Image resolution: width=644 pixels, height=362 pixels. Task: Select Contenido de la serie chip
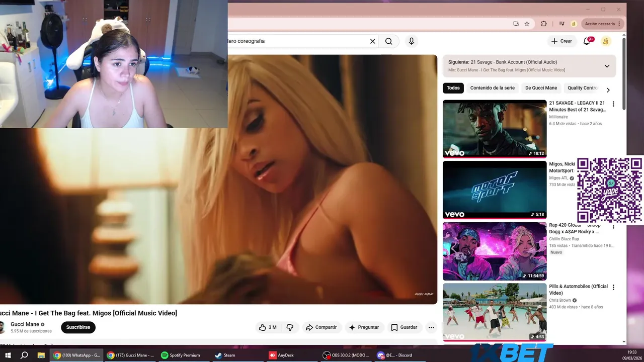493,88
